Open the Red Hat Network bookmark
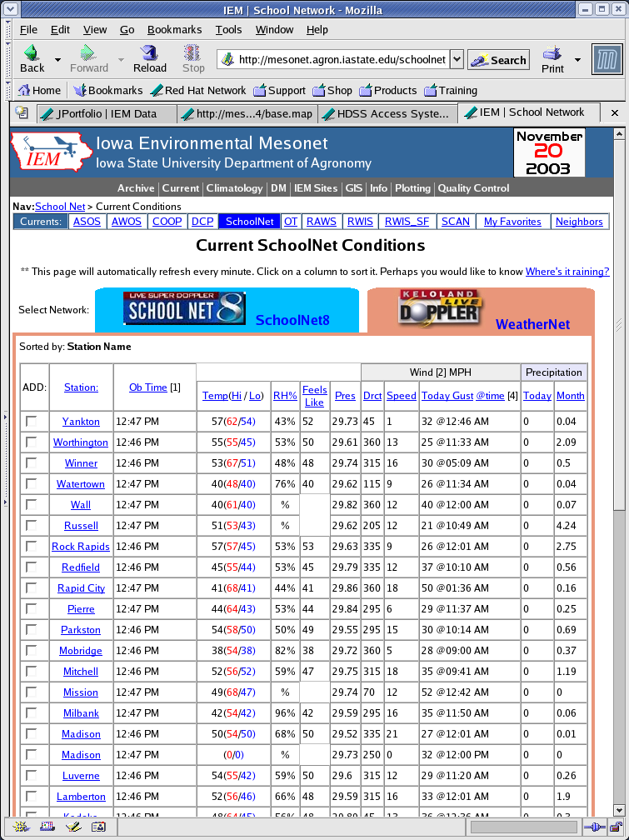629x840 pixels. pyautogui.click(x=197, y=91)
